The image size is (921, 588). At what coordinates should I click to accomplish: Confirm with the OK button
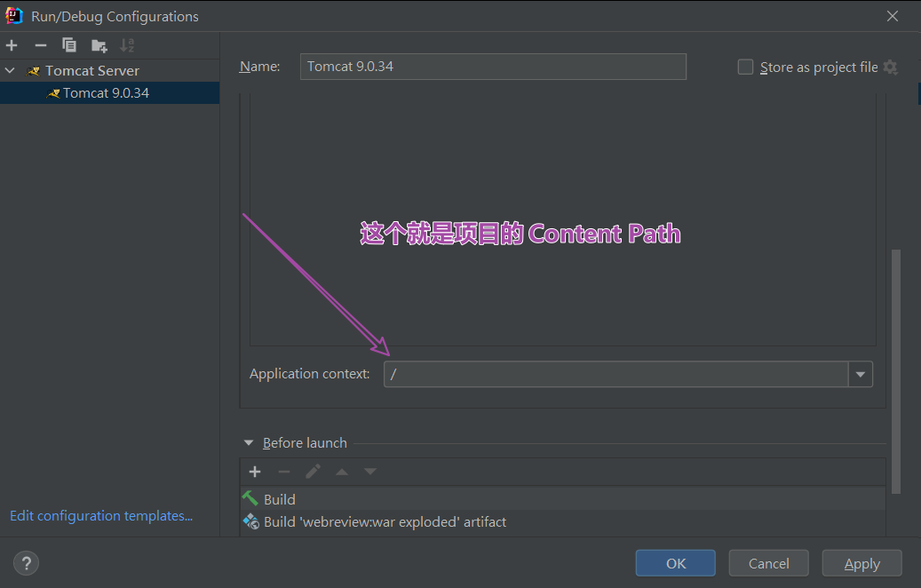[676, 563]
